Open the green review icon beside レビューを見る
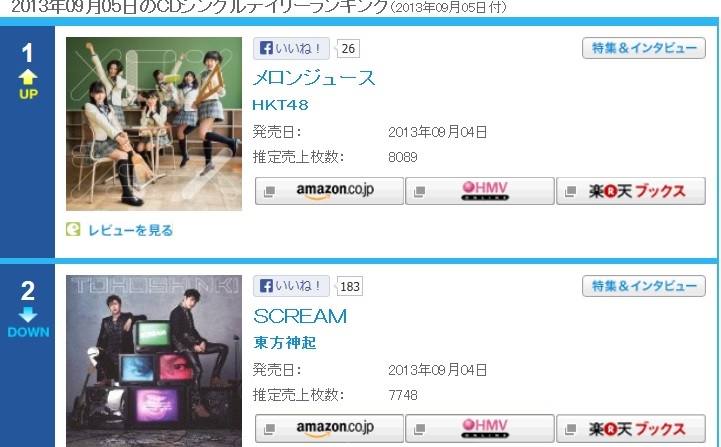721x447 pixels. point(73,229)
